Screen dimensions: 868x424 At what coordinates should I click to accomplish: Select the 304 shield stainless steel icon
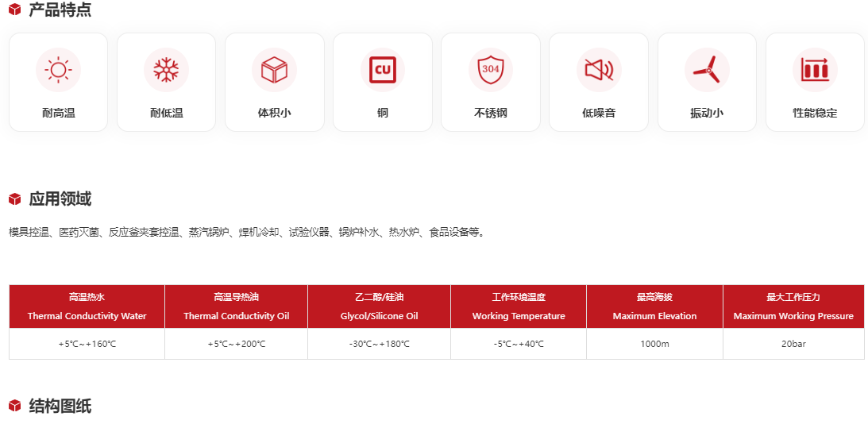(490, 70)
